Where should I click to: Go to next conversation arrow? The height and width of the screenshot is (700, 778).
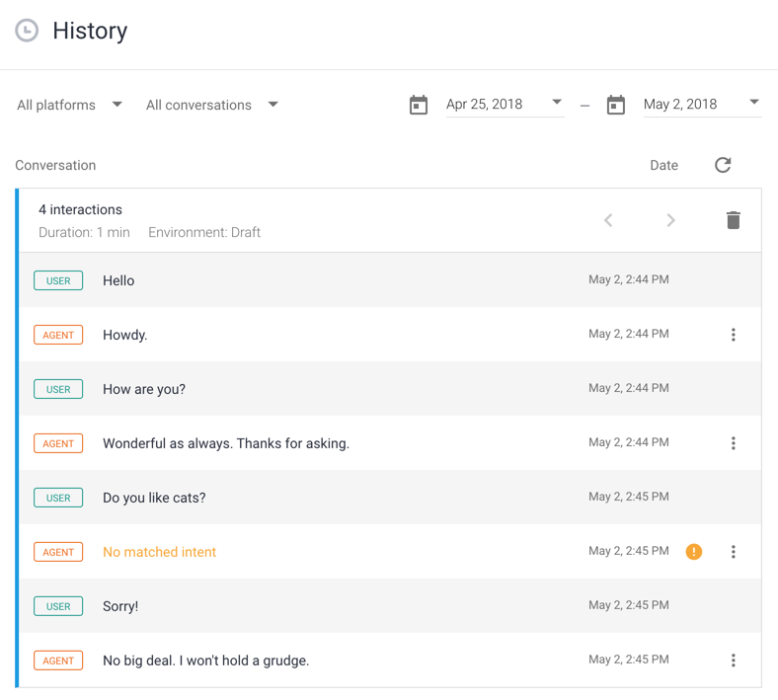tap(670, 220)
